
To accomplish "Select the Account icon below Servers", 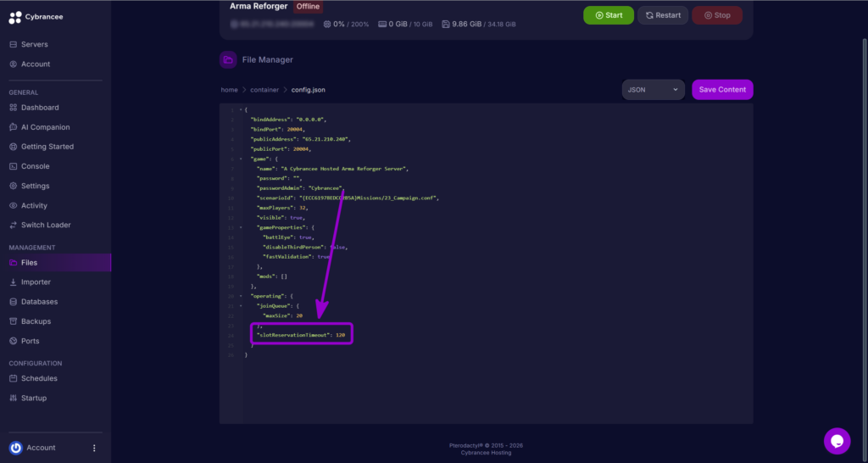I will click(x=14, y=64).
